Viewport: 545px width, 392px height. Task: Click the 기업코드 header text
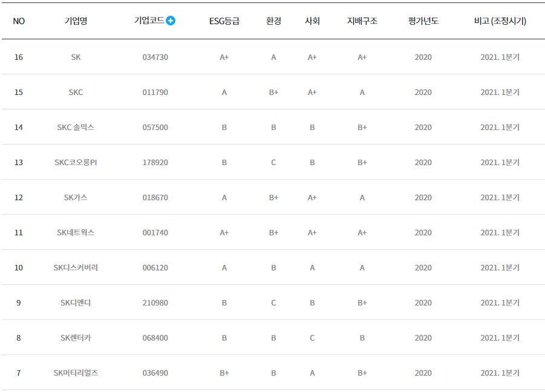pos(149,21)
